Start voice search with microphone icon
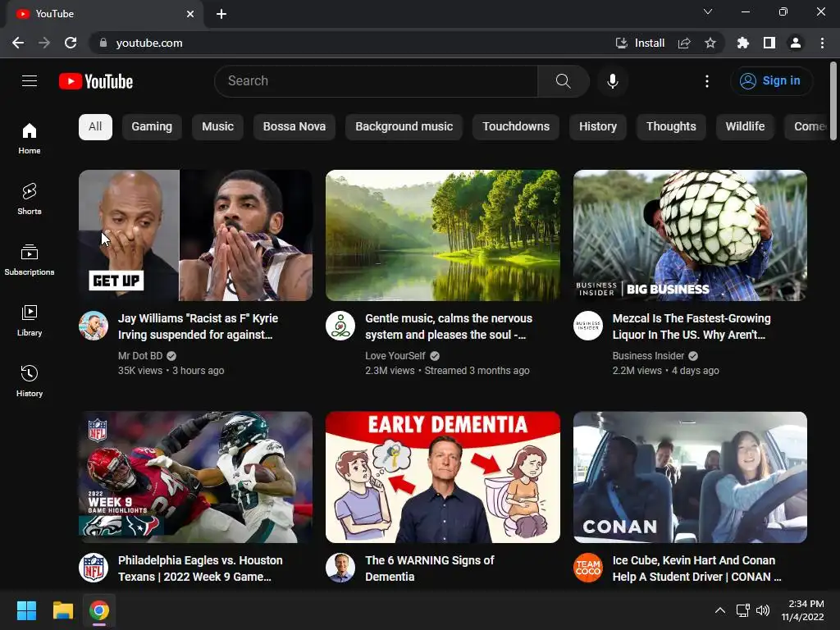This screenshot has width=840, height=630. click(x=612, y=81)
